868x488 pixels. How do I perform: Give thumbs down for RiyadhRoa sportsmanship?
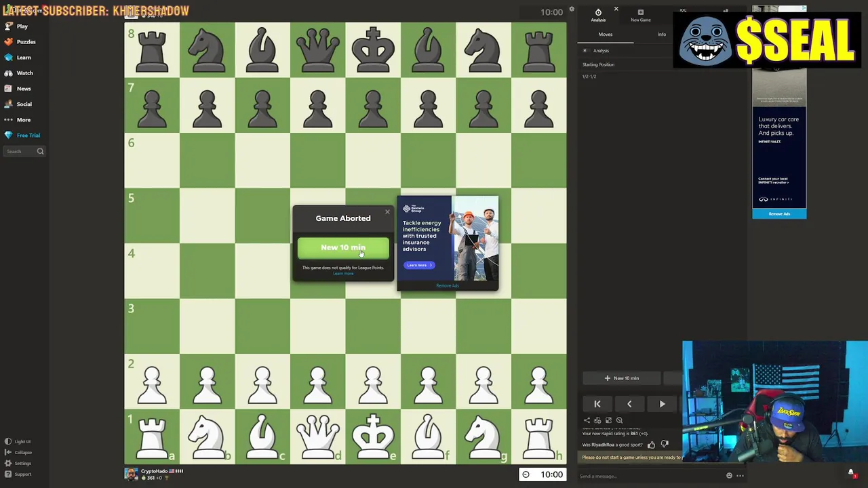(x=665, y=445)
